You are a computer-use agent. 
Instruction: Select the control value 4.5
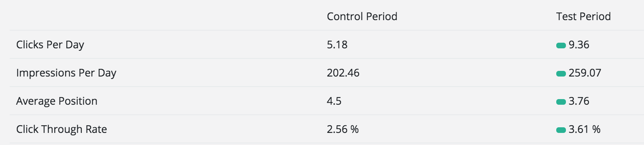(334, 101)
